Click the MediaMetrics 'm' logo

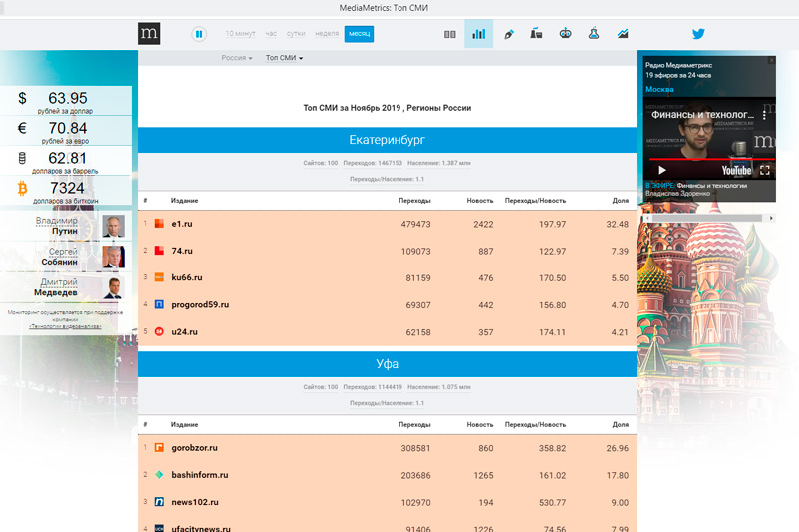pos(149,34)
